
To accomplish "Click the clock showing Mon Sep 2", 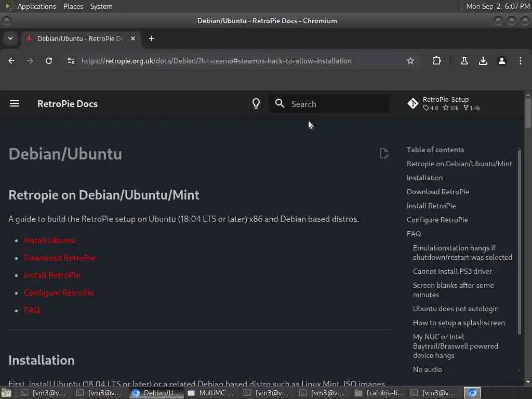I will pos(498,6).
